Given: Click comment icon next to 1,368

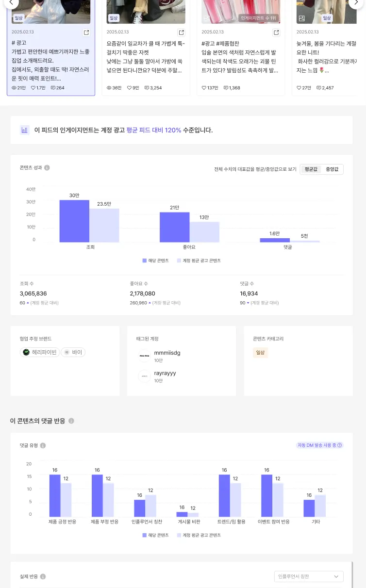Looking at the screenshot, I should (x=226, y=88).
